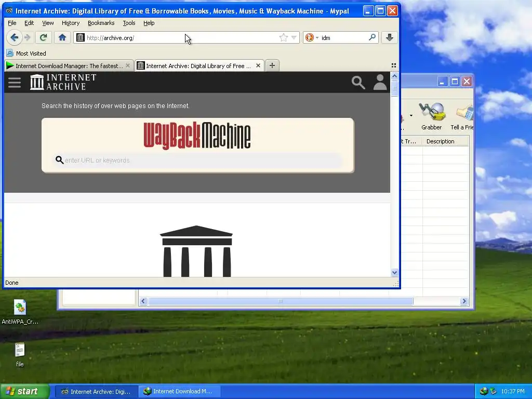Click the Wayback Machine logo
The height and width of the screenshot is (399, 532).
click(x=197, y=136)
